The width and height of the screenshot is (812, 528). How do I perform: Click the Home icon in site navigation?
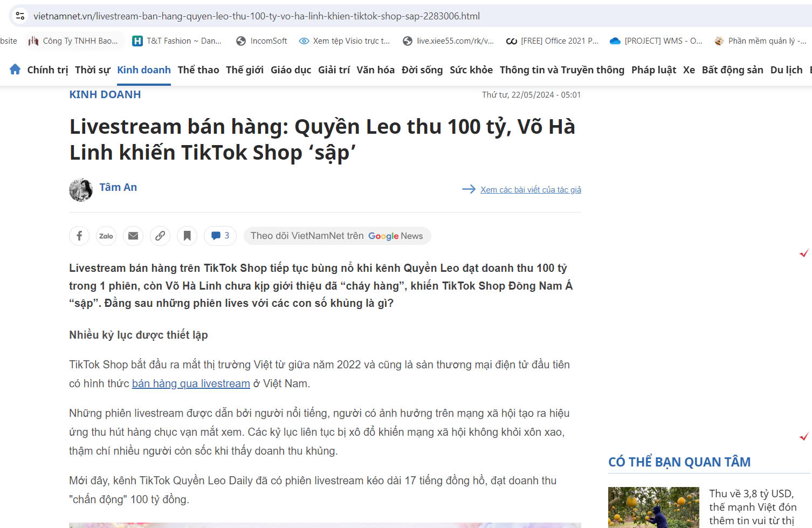15,70
